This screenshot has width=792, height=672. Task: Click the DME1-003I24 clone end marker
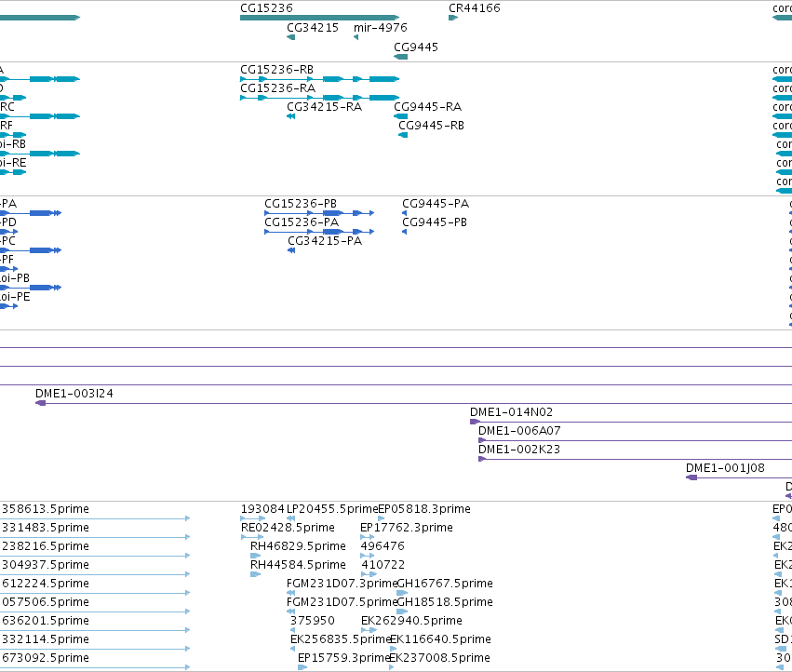tap(40, 403)
